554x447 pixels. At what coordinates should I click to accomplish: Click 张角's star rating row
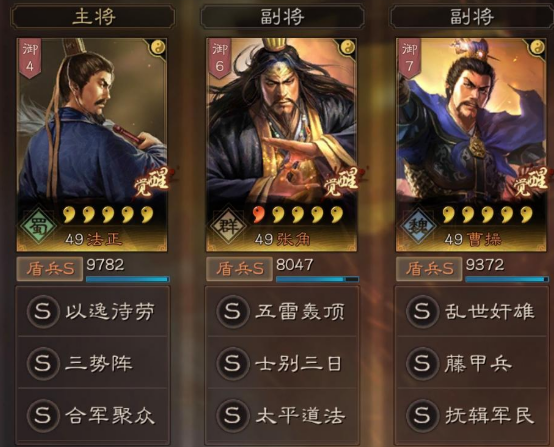point(298,214)
